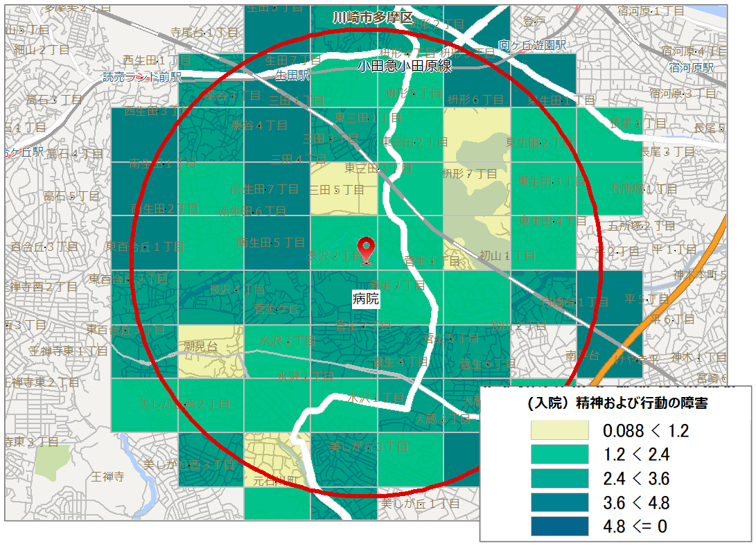Click the 百合丘3丁目 area label

click(44, 247)
